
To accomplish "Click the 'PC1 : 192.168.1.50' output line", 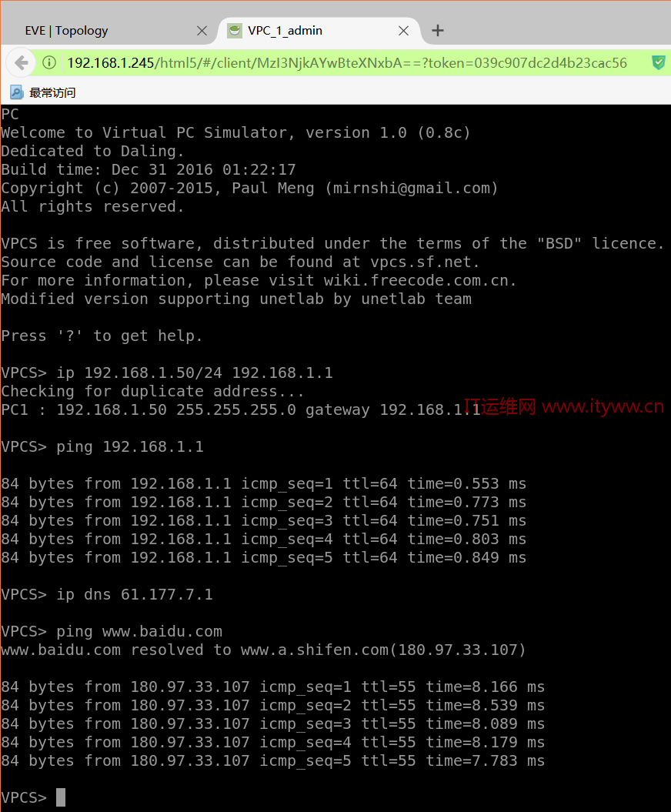I will 241,409.
